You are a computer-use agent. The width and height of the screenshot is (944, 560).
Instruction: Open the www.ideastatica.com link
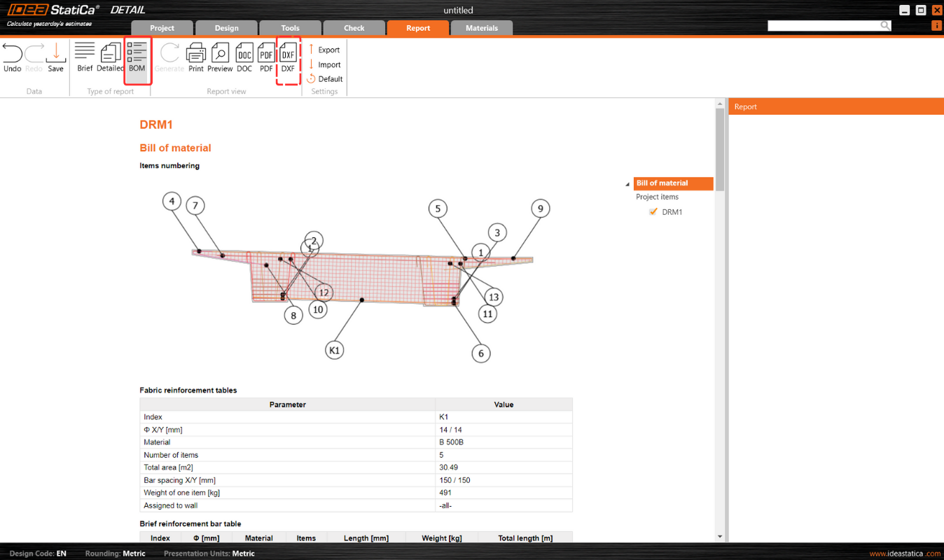(905, 553)
